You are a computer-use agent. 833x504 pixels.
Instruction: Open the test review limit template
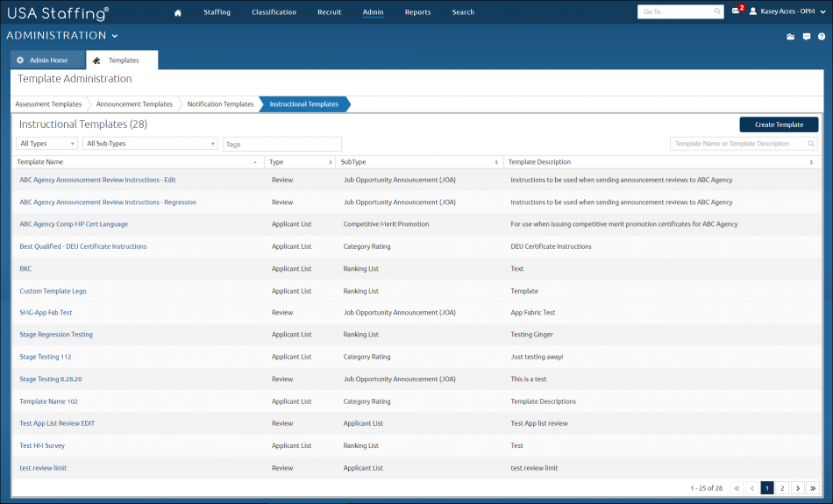click(43, 468)
